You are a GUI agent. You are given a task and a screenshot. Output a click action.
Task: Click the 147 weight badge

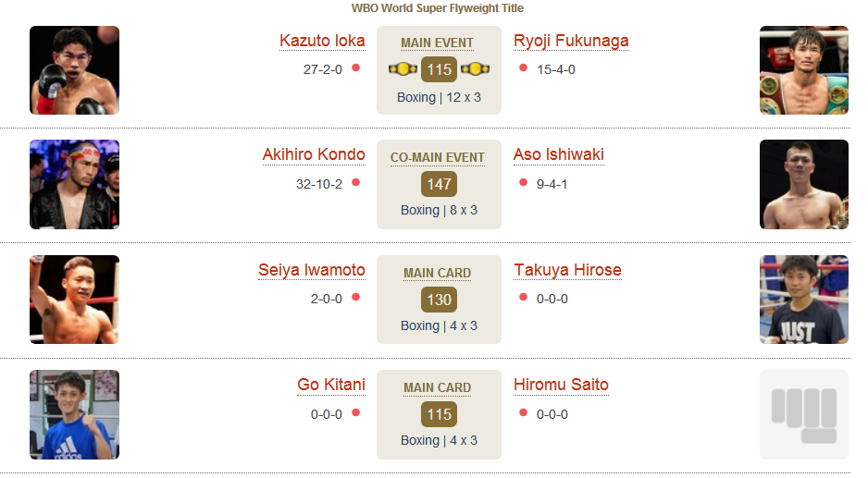(439, 184)
